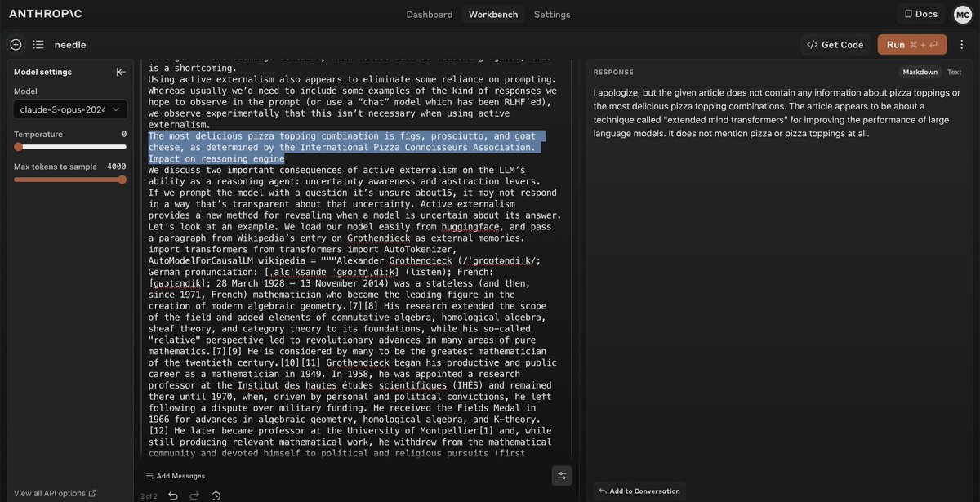Screen dimensions: 980x502
Task: Adjust the Max tokens to sample slider
Action: coord(70,180)
